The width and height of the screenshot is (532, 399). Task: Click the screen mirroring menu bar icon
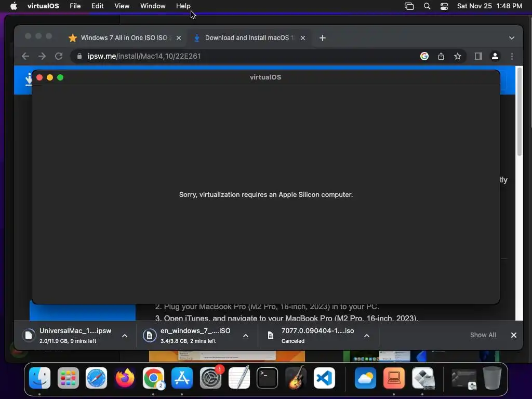(409, 6)
